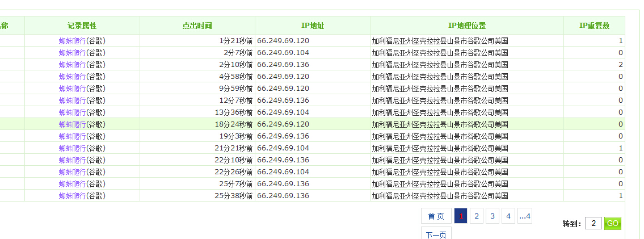Open 蜘蛛爬行 link in the 22分26秒前 row

tap(72, 171)
